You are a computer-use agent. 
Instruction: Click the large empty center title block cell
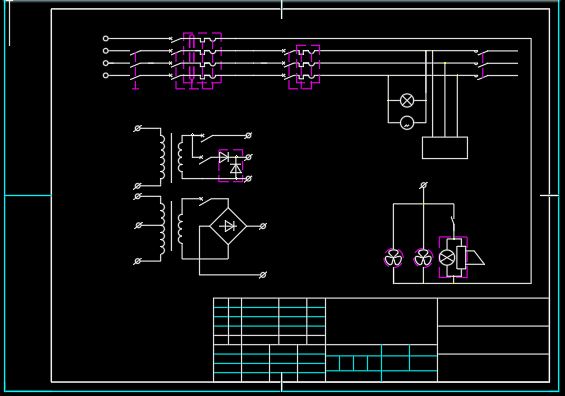pyautogui.click(x=381, y=321)
